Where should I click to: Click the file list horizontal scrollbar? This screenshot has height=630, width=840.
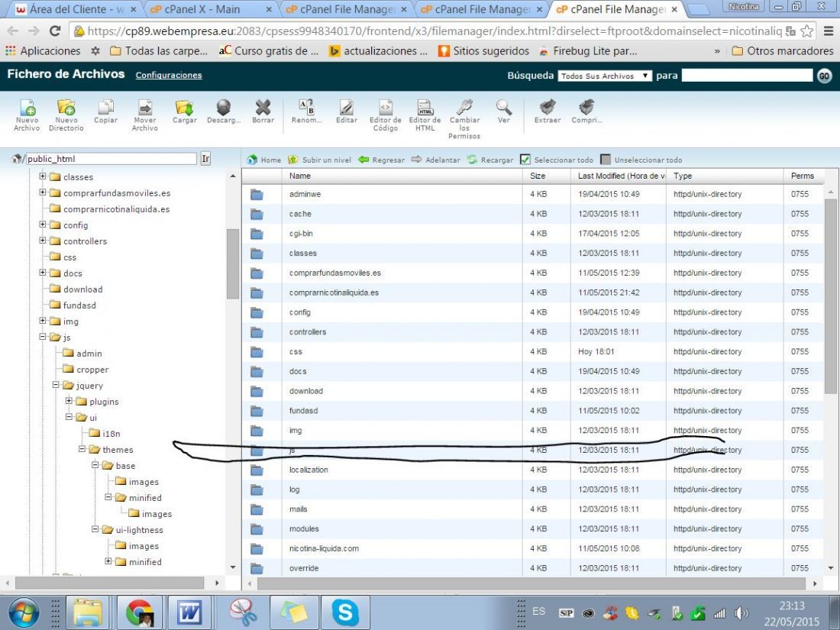(x=532, y=583)
